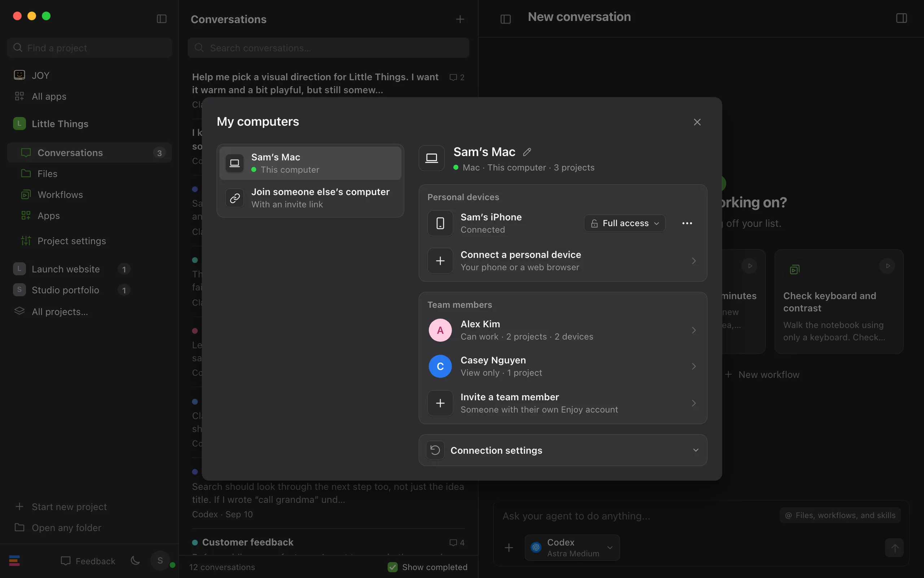
Task: Open the Full access dropdown
Action: point(625,223)
